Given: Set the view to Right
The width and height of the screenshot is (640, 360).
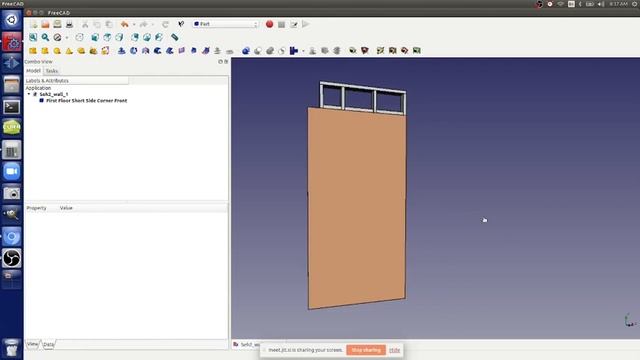Looking at the screenshot, I should [119, 38].
